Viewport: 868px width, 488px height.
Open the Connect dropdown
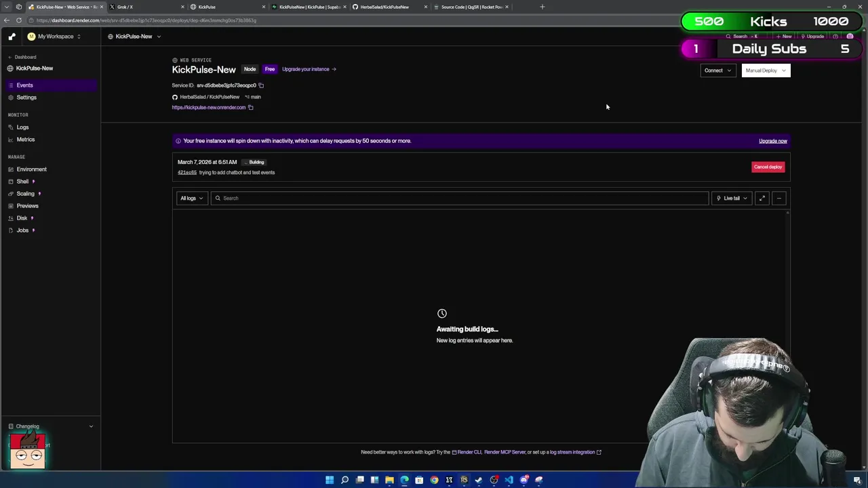click(x=717, y=70)
